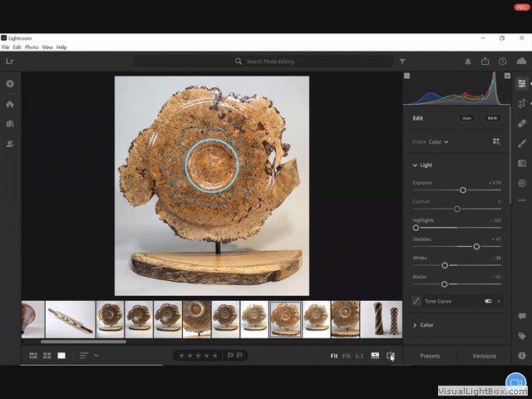Click the Auto edit button
The image size is (532, 399).
(x=467, y=118)
